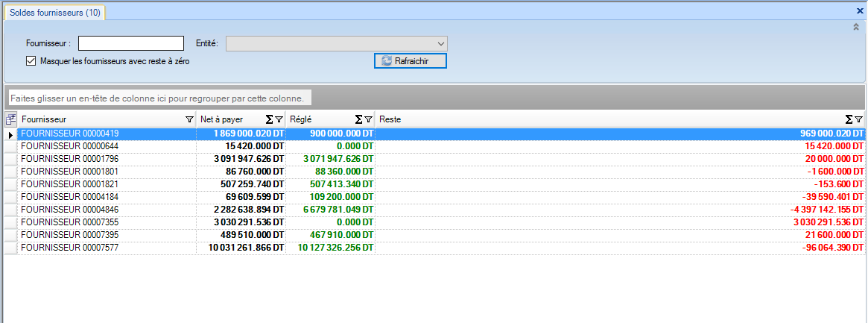Click the filter icon in Réglé column
Screen dimensions: 868x323
click(x=368, y=119)
